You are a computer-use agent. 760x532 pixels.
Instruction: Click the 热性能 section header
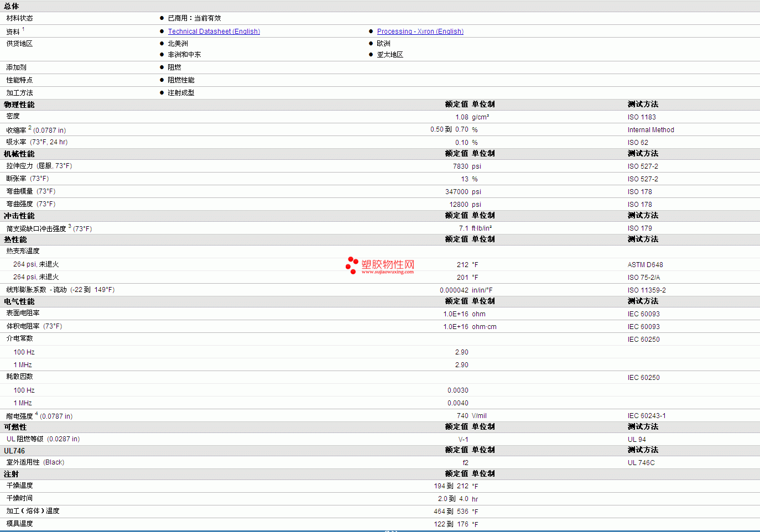pyautogui.click(x=15, y=240)
